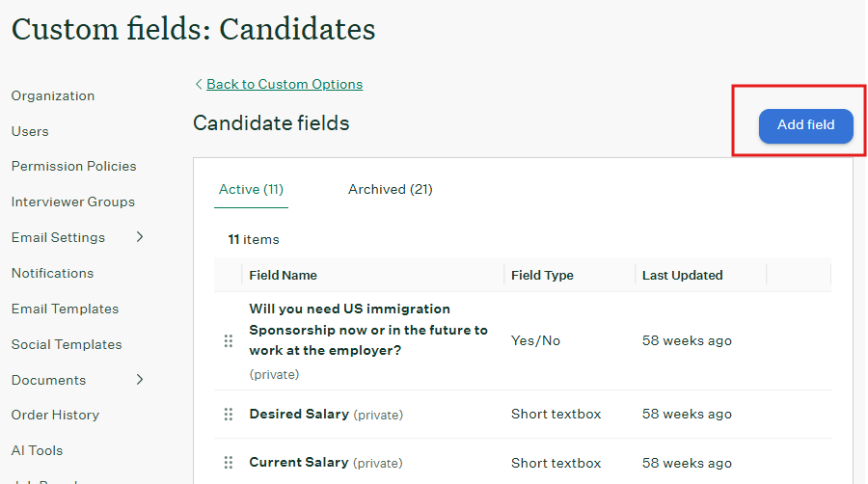Click drag handle beside Desired Salary
Screen dimensions: 868x484
click(x=229, y=414)
